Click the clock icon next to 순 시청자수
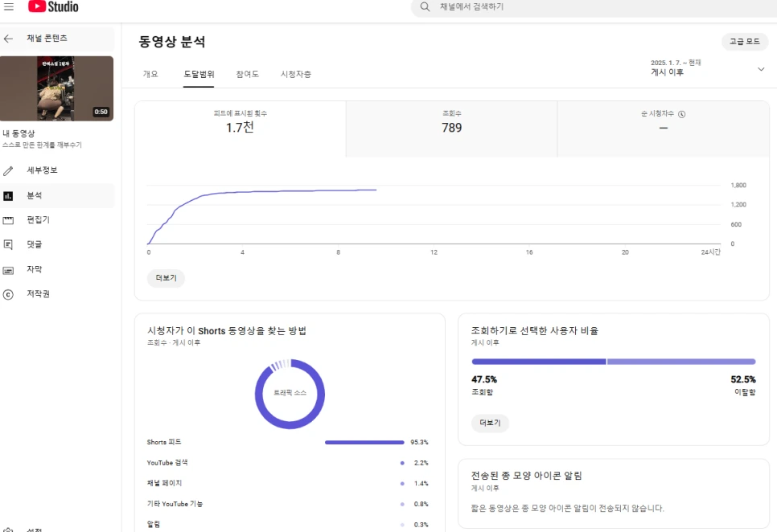The width and height of the screenshot is (777, 532). pyautogui.click(x=682, y=114)
